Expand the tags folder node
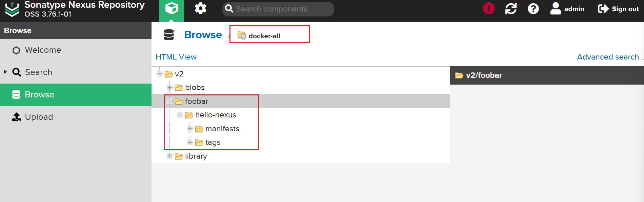The height and width of the screenshot is (202, 644). (190, 142)
